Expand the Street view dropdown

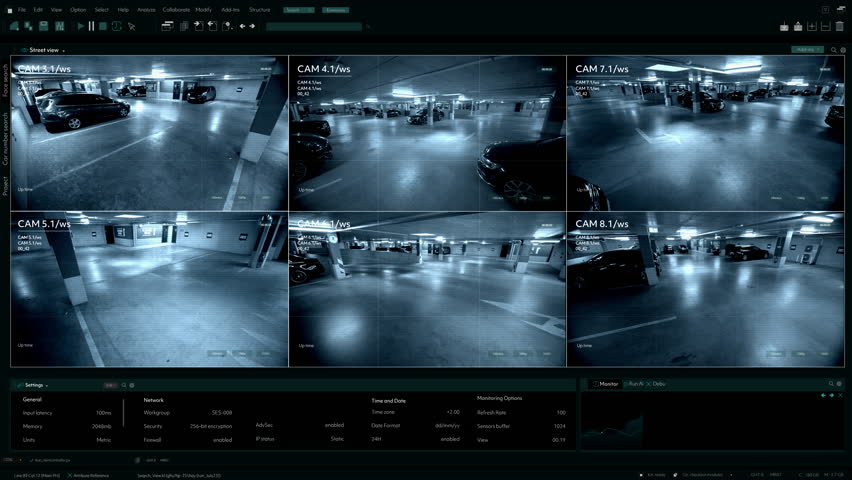click(64, 50)
